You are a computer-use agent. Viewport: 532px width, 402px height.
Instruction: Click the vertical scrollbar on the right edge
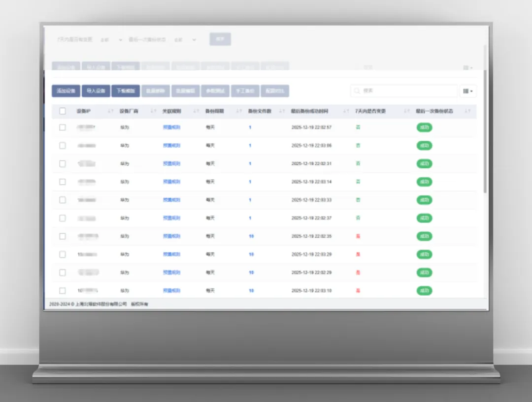pos(485,131)
